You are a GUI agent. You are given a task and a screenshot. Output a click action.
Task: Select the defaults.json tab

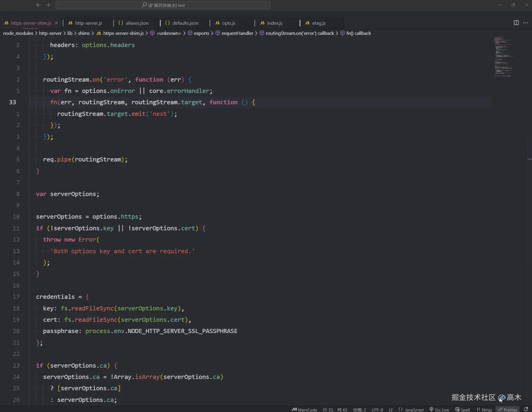(x=185, y=23)
